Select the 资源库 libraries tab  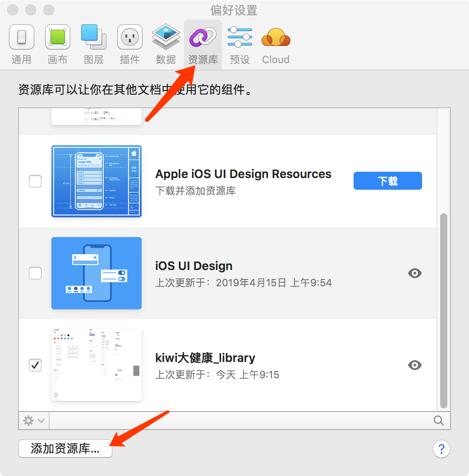click(203, 44)
